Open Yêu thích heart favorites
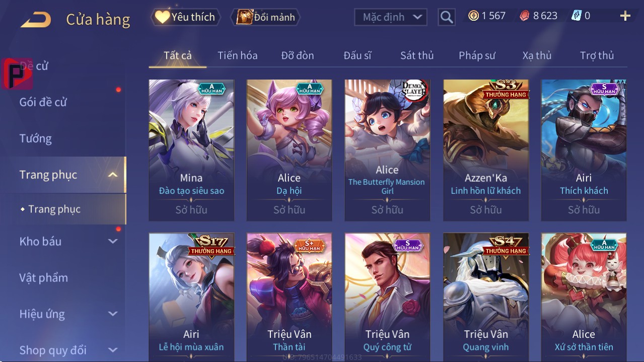 185,17
